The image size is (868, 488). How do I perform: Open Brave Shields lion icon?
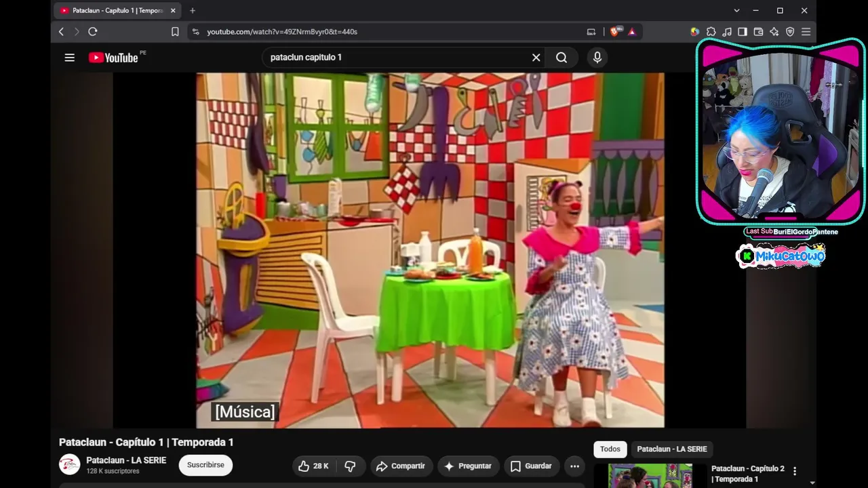(x=616, y=32)
